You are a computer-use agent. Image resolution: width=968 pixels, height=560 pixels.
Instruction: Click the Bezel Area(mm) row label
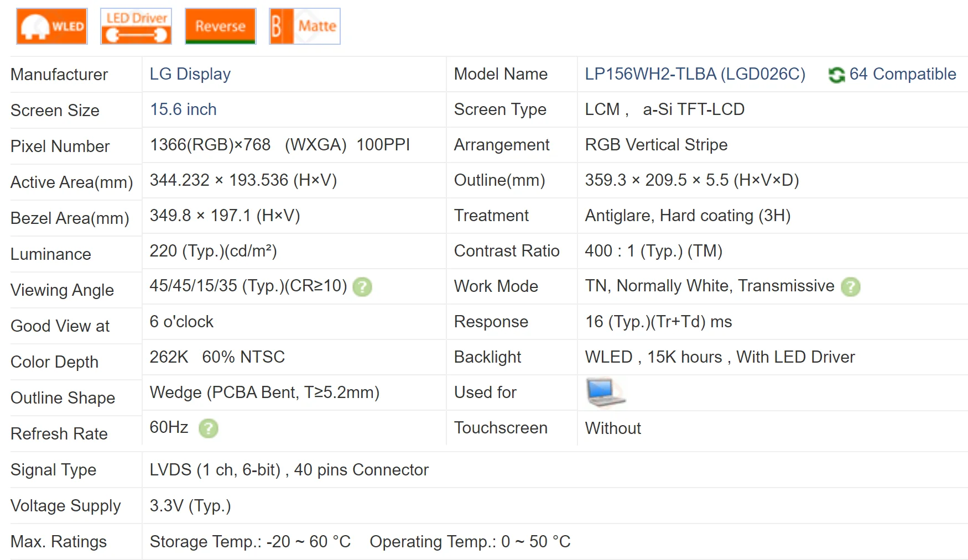tap(70, 218)
